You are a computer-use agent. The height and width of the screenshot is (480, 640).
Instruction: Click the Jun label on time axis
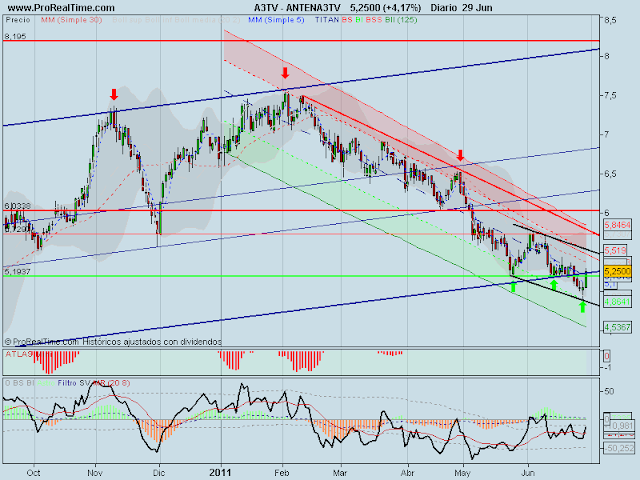tap(527, 473)
